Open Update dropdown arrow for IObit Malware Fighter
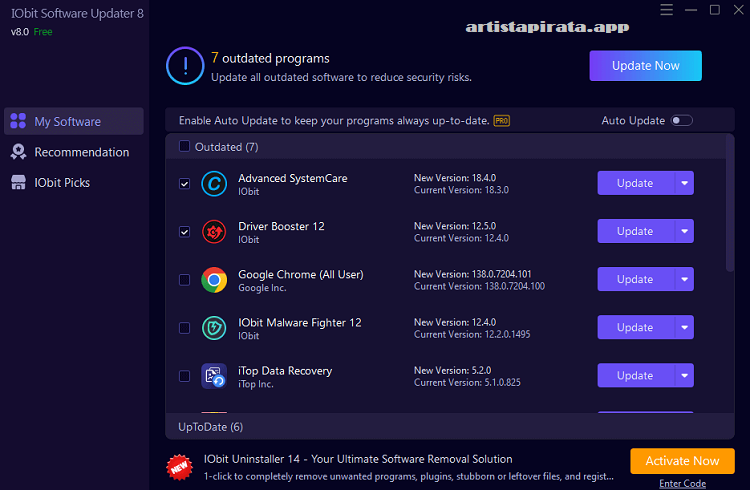750x490 pixels. tap(684, 327)
